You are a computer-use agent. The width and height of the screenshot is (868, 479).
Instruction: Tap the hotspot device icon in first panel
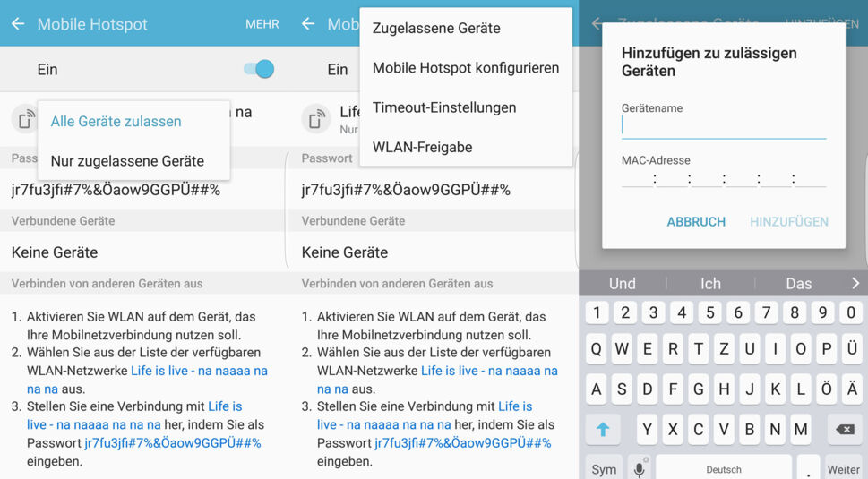tap(24, 118)
